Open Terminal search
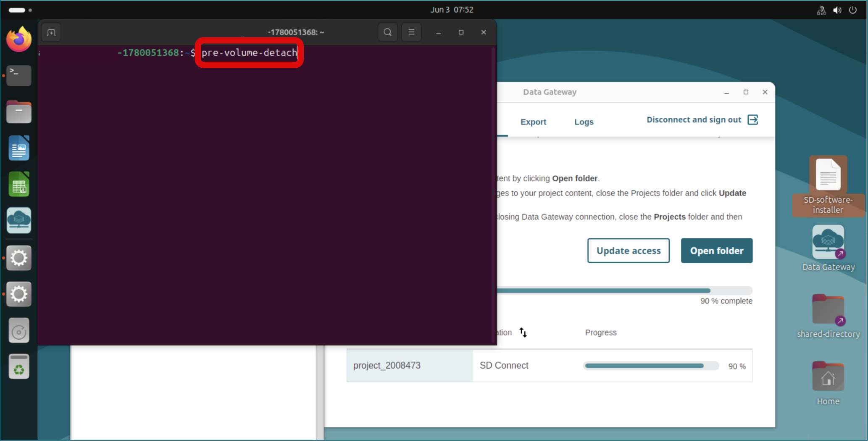The width and height of the screenshot is (868, 441). click(x=387, y=32)
